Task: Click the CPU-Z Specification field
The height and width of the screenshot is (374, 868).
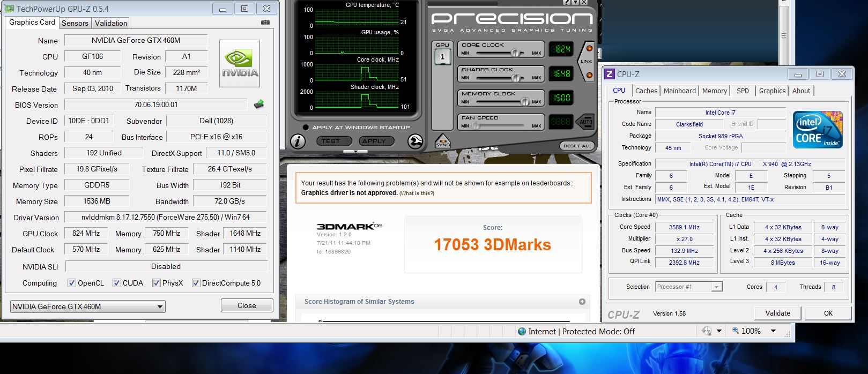Action: 750,164
